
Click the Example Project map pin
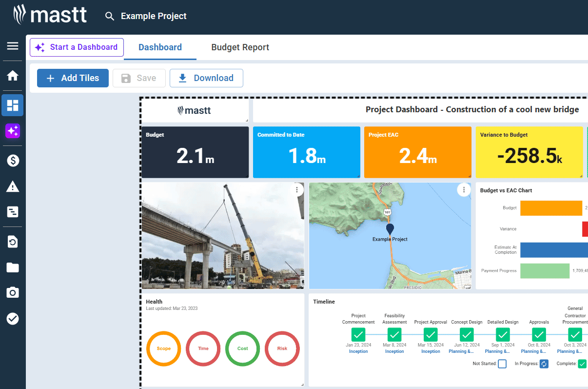(390, 229)
